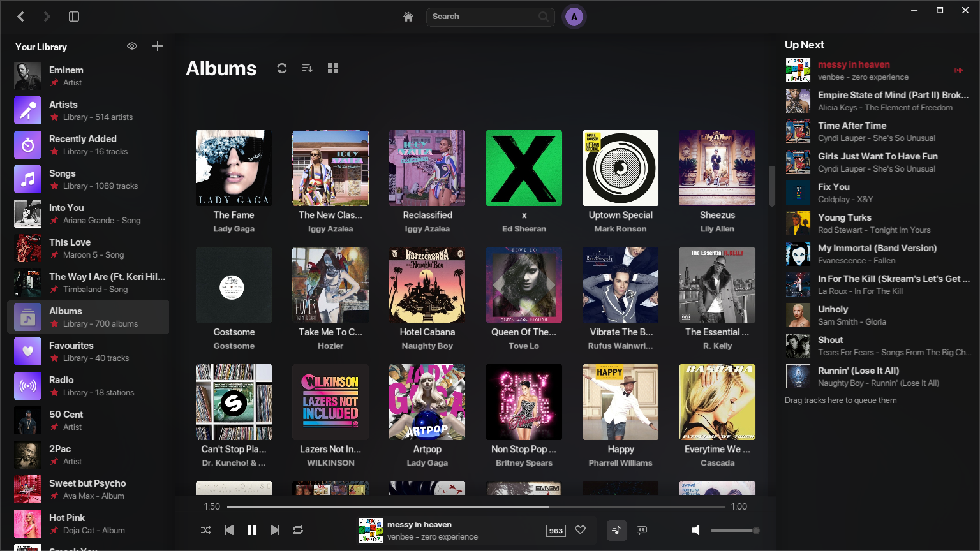Open Eminem artist in the sidebar
Image resolution: width=980 pixels, height=551 pixels.
88,76
